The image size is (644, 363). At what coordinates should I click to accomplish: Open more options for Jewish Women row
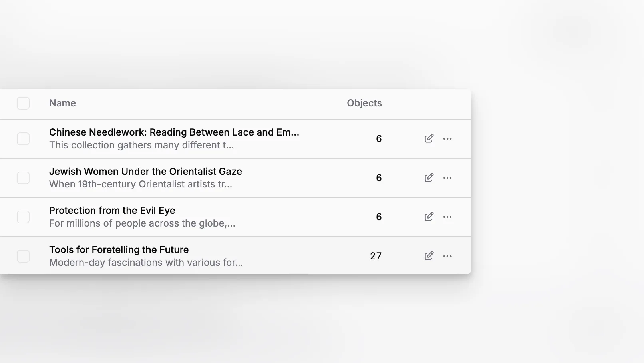447,178
